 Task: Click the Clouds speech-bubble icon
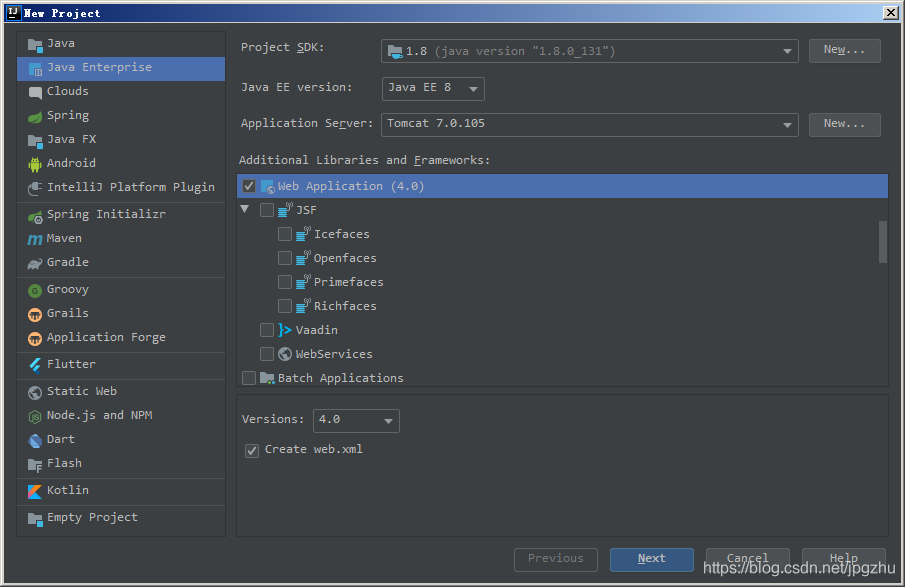coord(35,92)
